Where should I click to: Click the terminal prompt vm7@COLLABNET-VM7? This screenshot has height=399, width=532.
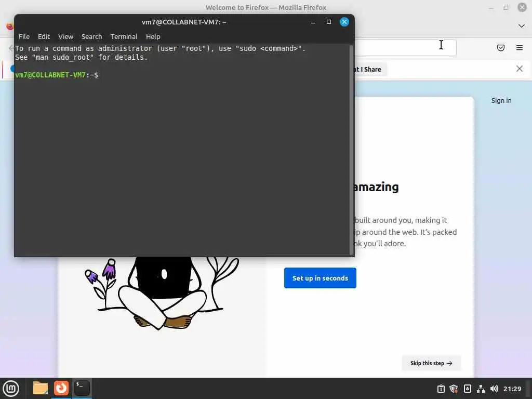coord(50,75)
